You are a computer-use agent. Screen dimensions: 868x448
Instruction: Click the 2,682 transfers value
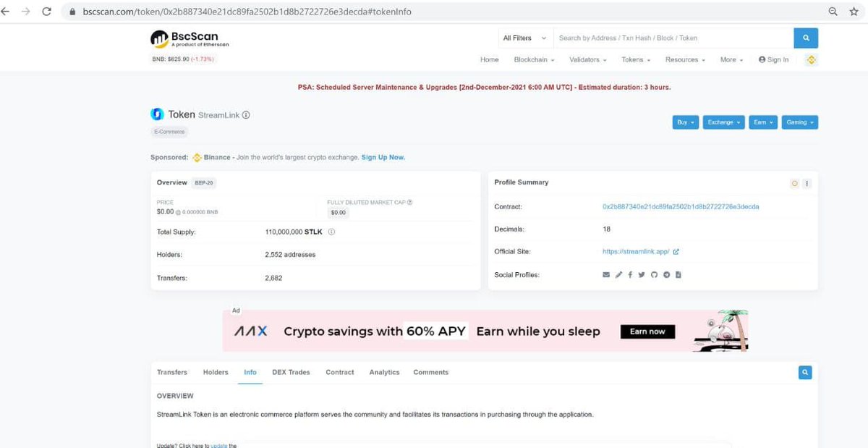pos(273,278)
